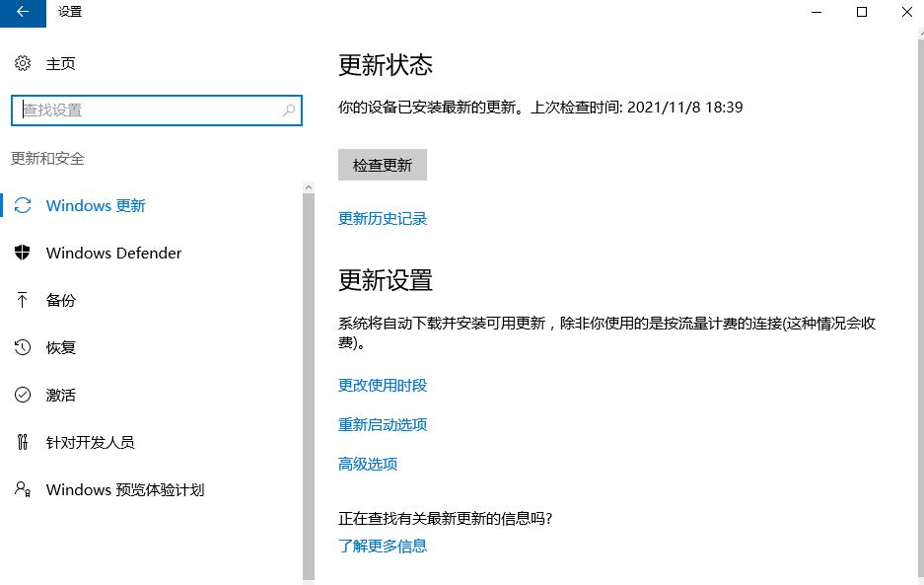Click the 检查更新 button

383,165
